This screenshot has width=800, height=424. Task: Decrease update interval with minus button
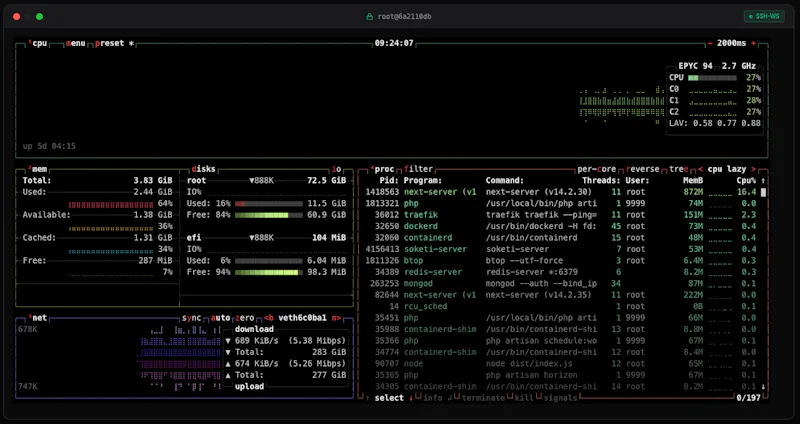click(710, 43)
